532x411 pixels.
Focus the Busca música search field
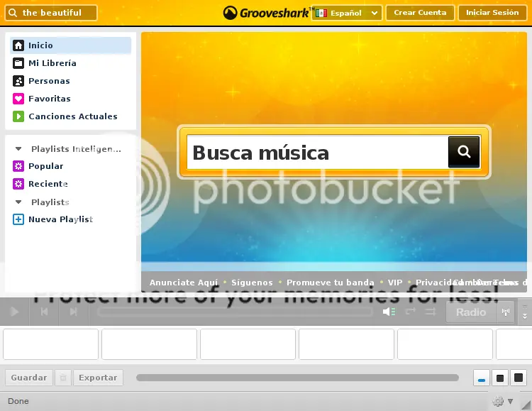point(317,152)
